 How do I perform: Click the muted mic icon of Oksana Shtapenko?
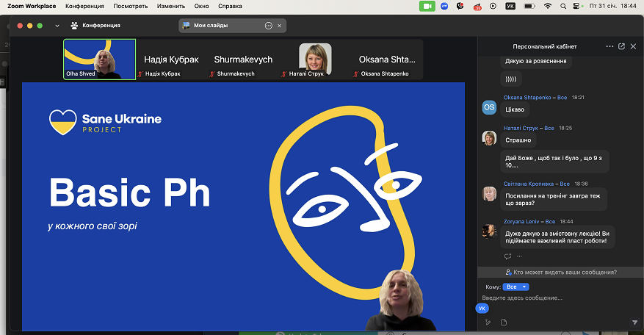coord(355,74)
